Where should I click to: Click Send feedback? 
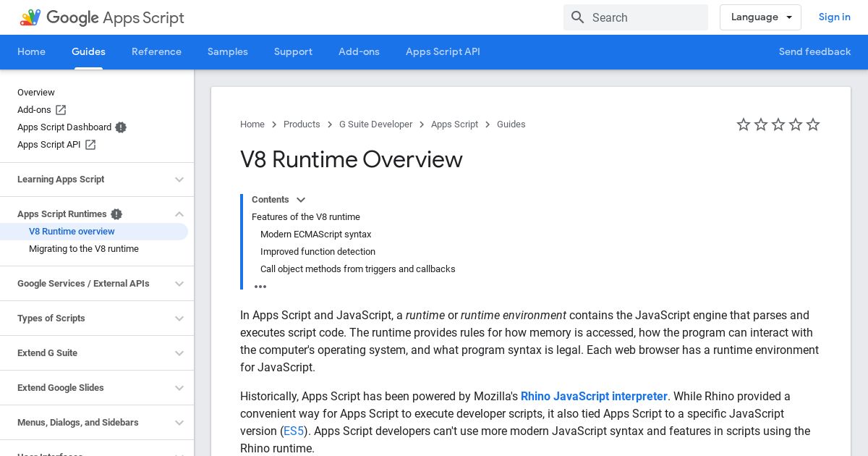[x=814, y=52]
